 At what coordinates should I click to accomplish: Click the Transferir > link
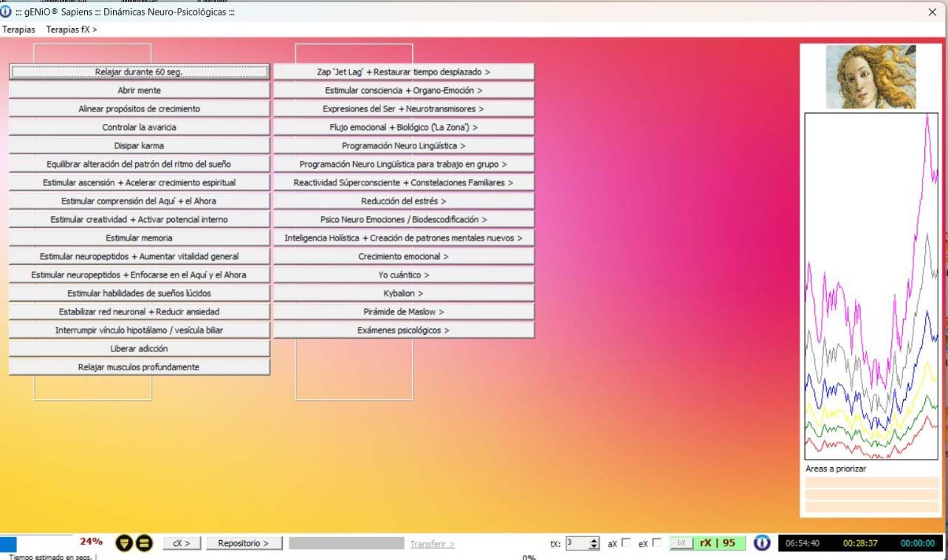tap(432, 544)
